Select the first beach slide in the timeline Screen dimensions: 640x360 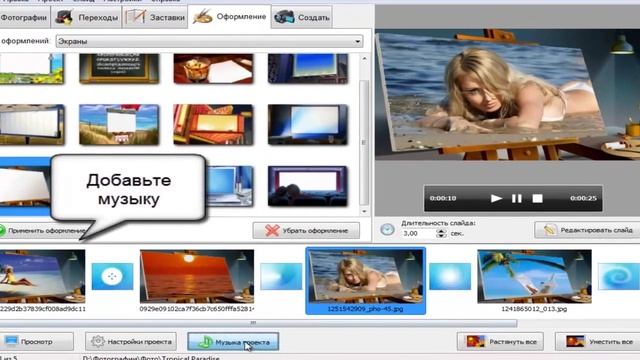pos(42,276)
